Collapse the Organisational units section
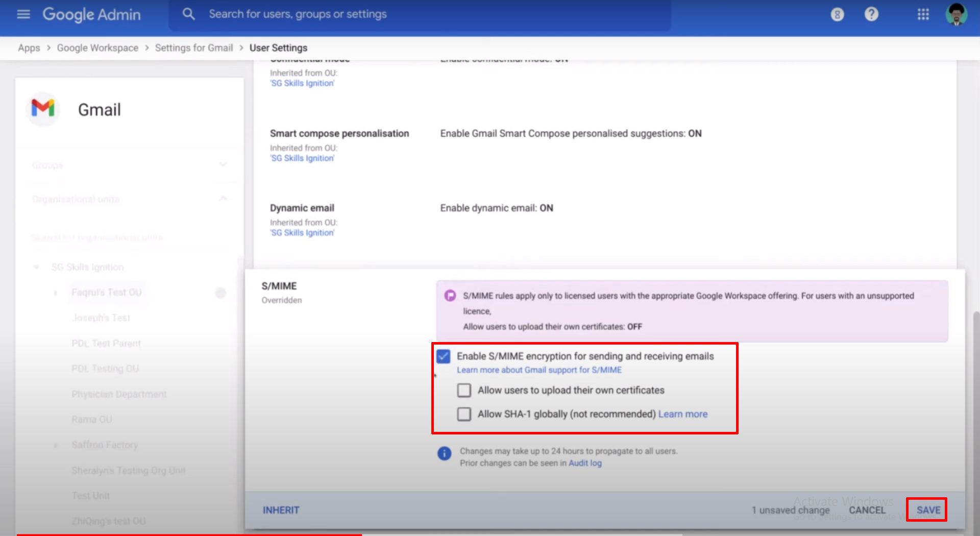The image size is (980, 536). 223,199
